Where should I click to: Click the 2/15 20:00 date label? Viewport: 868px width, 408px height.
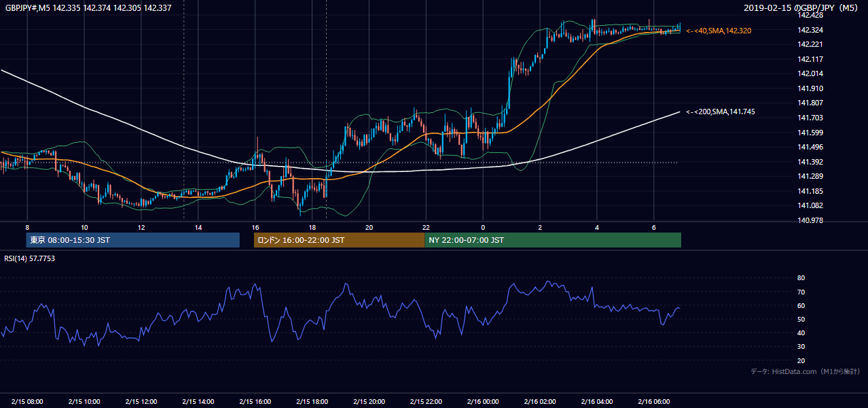pyautogui.click(x=369, y=401)
